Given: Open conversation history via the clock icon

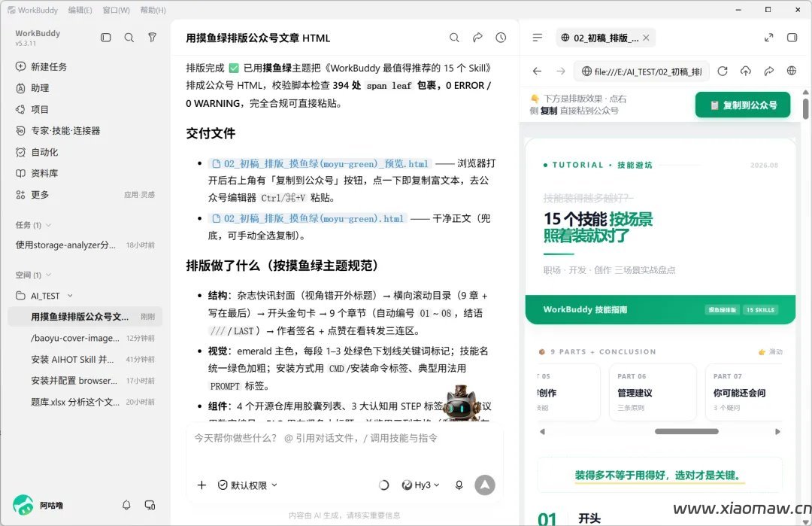Looking at the screenshot, I should (501, 38).
